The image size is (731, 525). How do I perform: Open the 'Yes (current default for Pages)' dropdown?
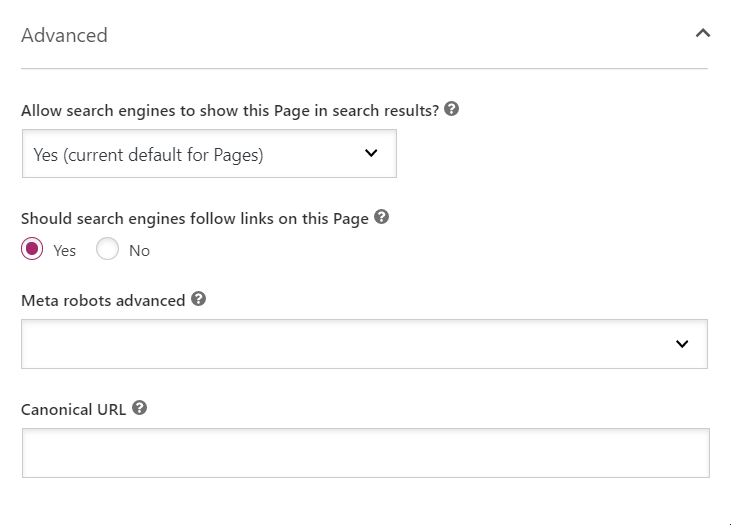[x=209, y=154]
